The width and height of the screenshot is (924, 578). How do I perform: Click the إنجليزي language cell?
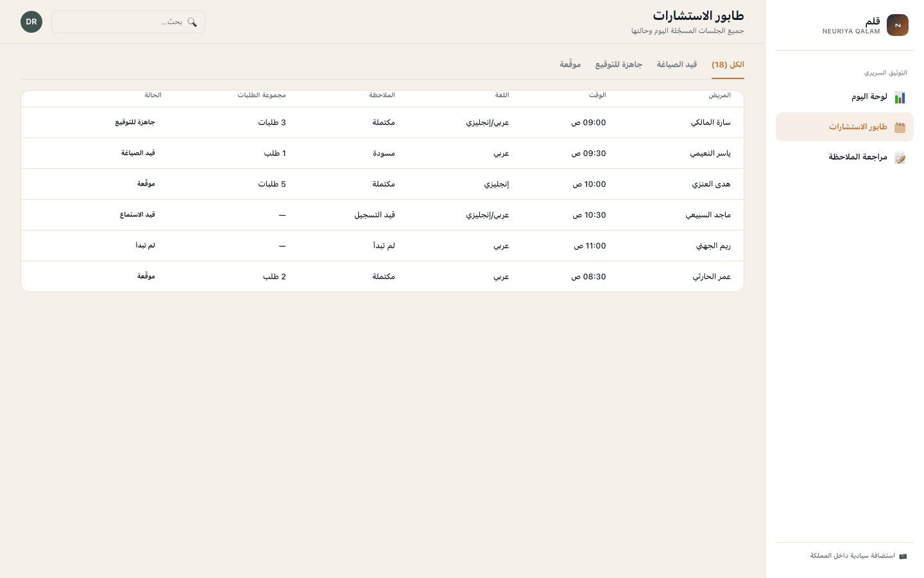tap(497, 184)
